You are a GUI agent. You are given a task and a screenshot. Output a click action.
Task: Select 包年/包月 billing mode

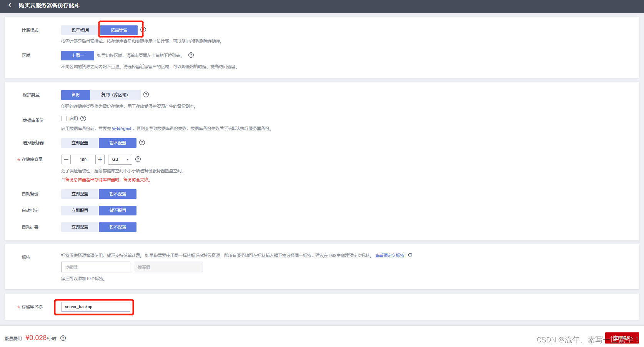tap(80, 30)
